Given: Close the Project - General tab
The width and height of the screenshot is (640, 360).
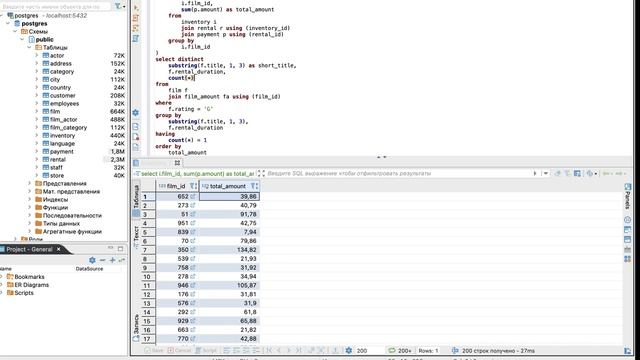Looking at the screenshot, I should tap(58, 249).
